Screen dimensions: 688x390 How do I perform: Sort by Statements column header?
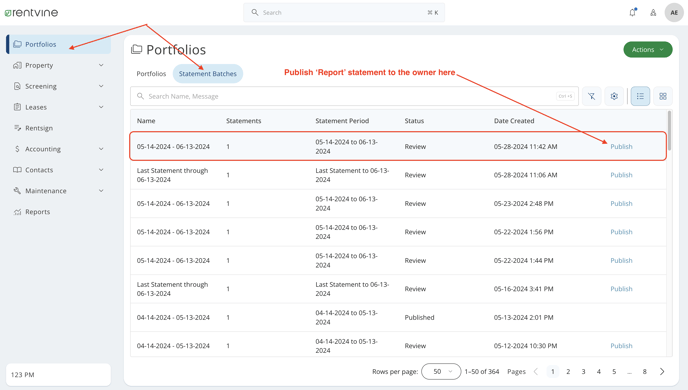click(244, 121)
